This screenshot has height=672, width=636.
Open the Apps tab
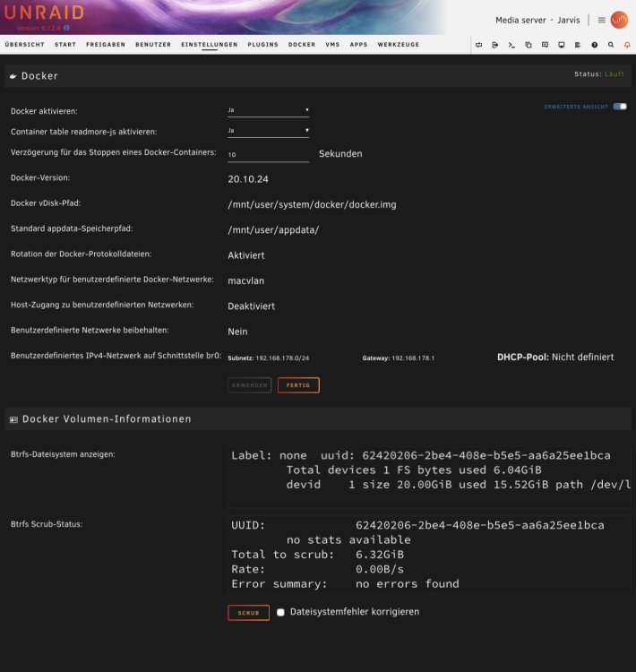[358, 45]
